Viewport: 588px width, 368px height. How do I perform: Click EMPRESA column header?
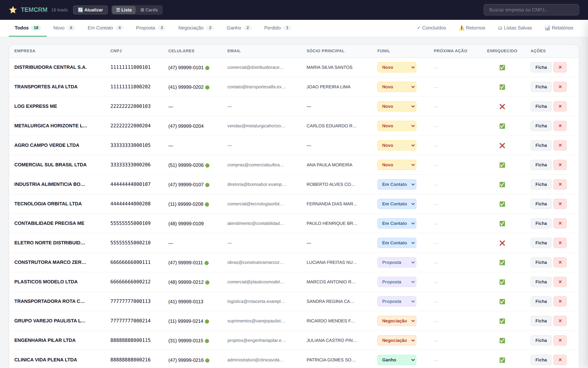[x=25, y=51]
